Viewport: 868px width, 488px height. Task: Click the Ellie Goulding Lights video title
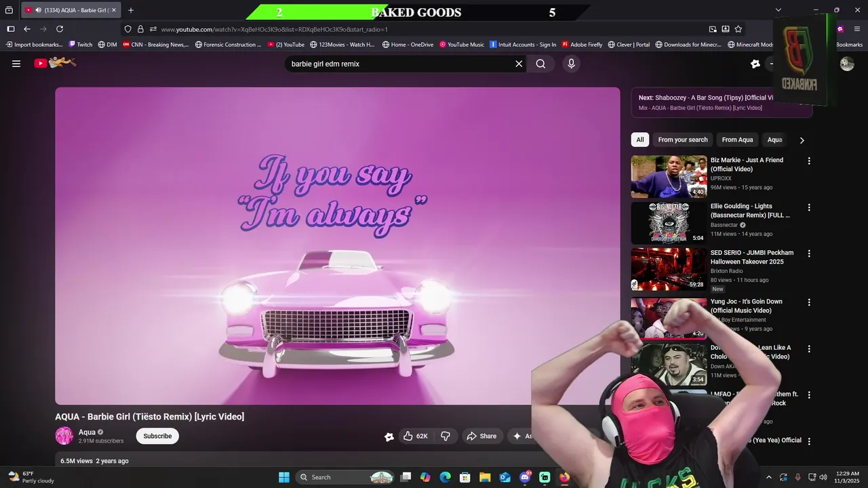coord(750,211)
